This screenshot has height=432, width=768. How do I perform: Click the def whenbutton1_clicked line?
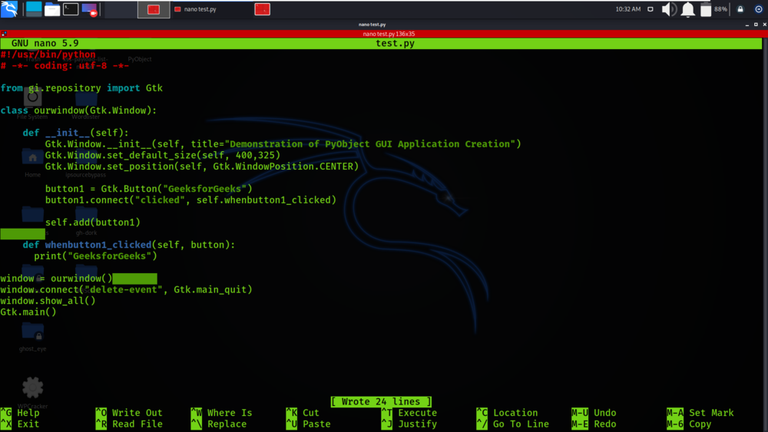(129, 245)
